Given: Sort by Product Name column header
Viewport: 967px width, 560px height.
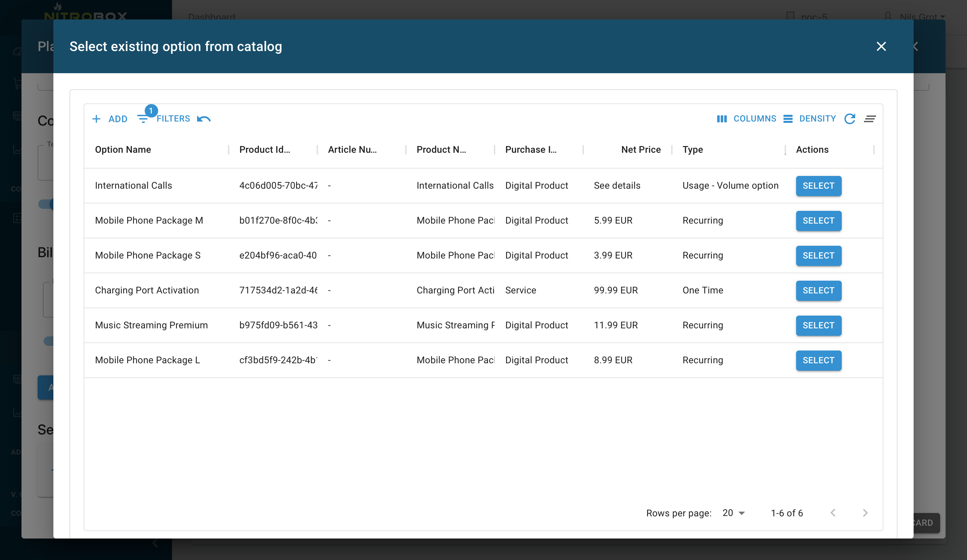Looking at the screenshot, I should (x=441, y=150).
